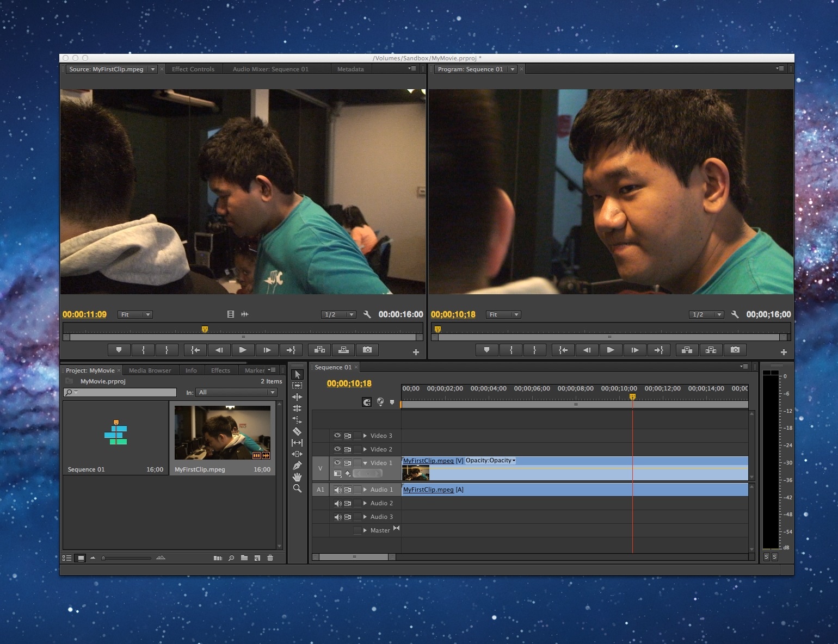Toggle the eye on Video 2 track

pos(337,449)
